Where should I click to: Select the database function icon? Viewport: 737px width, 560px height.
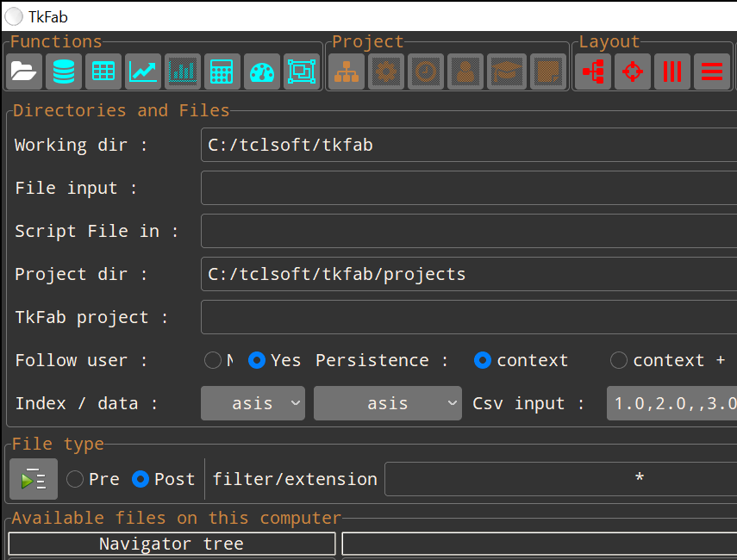[63, 71]
